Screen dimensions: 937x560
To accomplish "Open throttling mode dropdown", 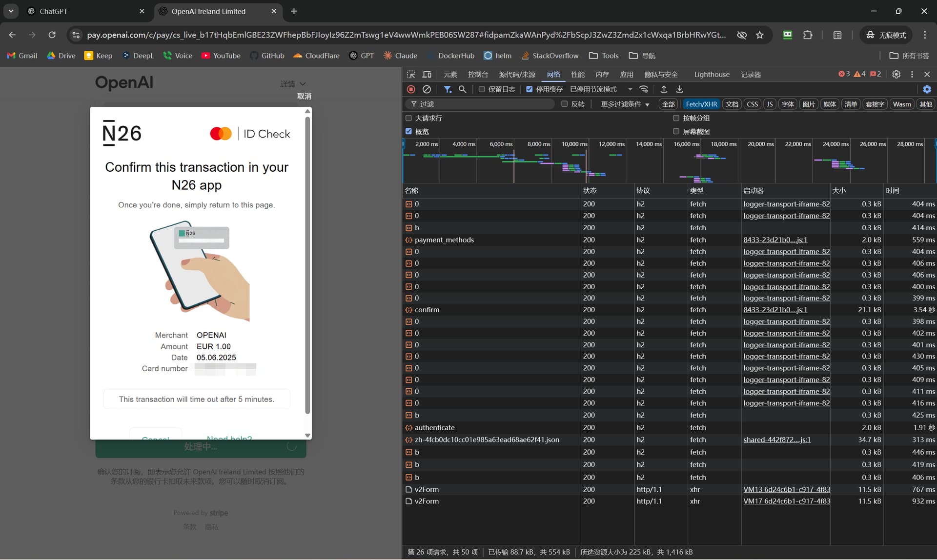I will tap(601, 89).
